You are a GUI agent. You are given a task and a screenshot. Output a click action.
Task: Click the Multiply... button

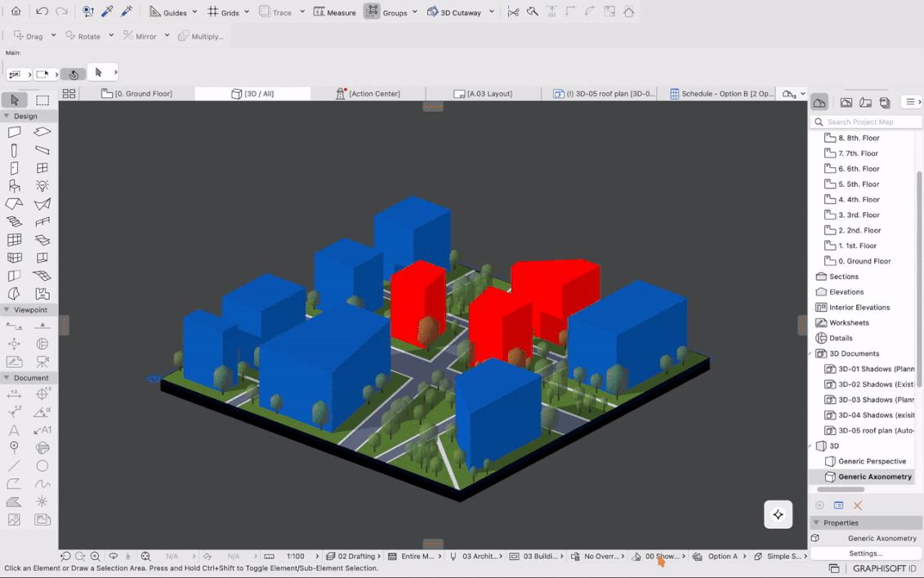[x=201, y=36]
